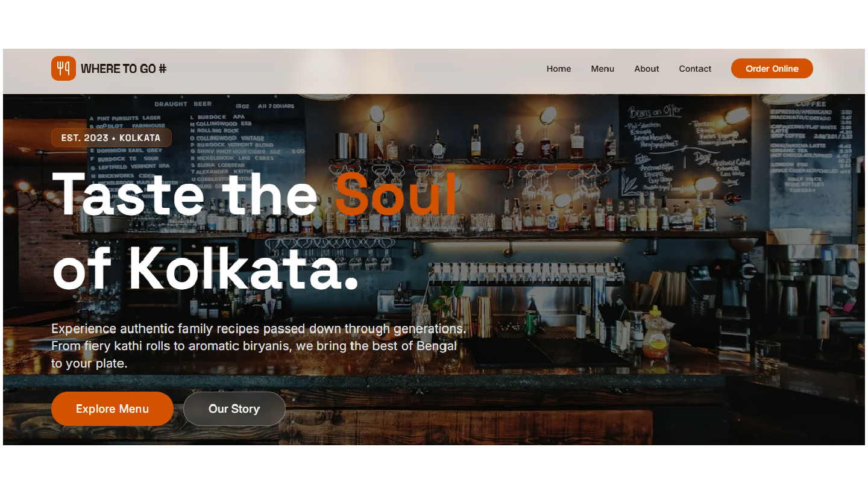Open the WHERE TO GO # brand link
Image resolution: width=868 pixels, height=488 pixels.
click(x=109, y=69)
